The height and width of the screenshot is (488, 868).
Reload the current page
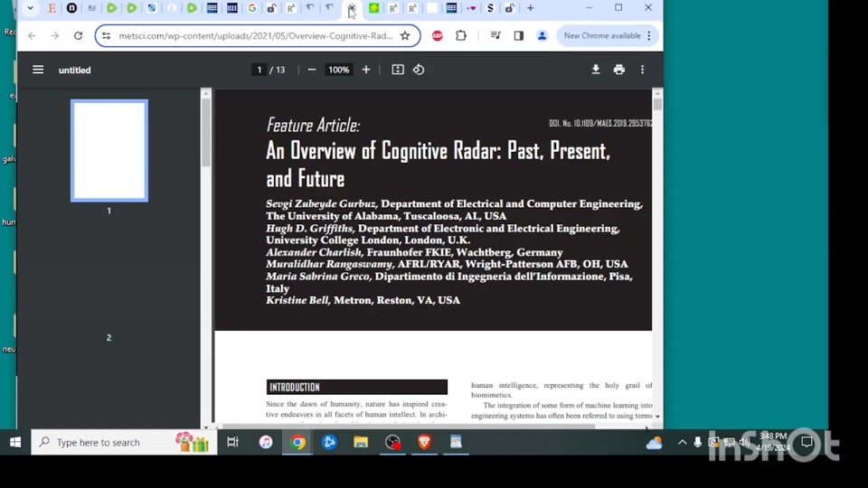[79, 36]
